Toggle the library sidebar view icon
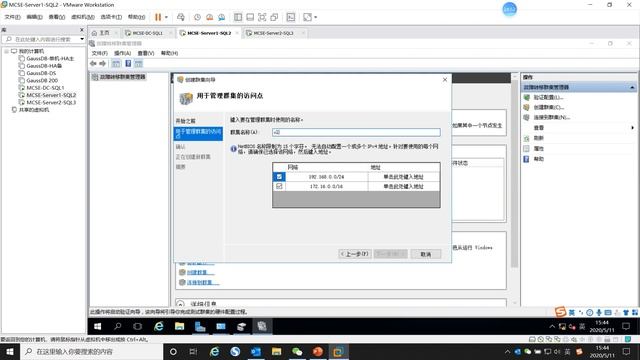The height and width of the screenshot is (360, 640). [x=238, y=17]
